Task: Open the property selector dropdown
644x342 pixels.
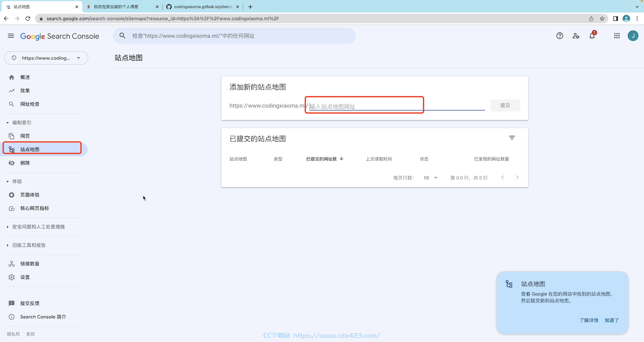Action: [x=46, y=58]
